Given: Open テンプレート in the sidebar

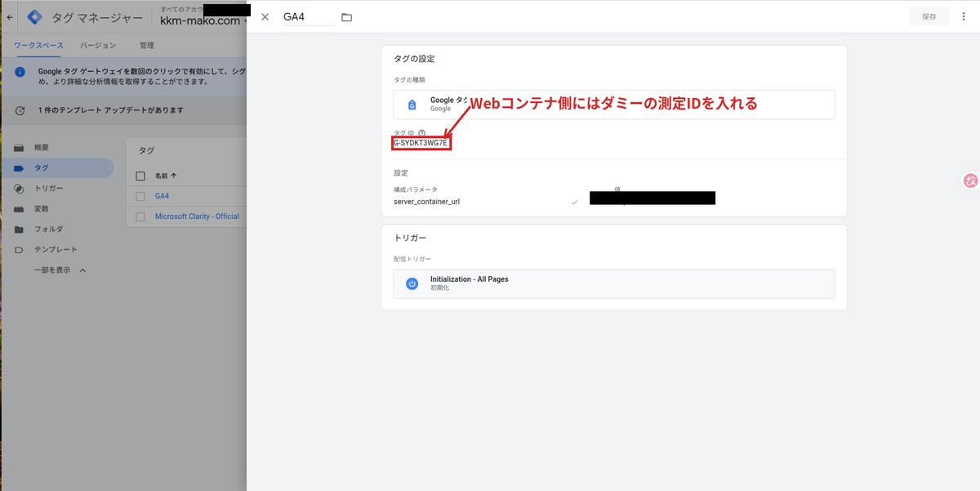Looking at the screenshot, I should click(x=57, y=250).
